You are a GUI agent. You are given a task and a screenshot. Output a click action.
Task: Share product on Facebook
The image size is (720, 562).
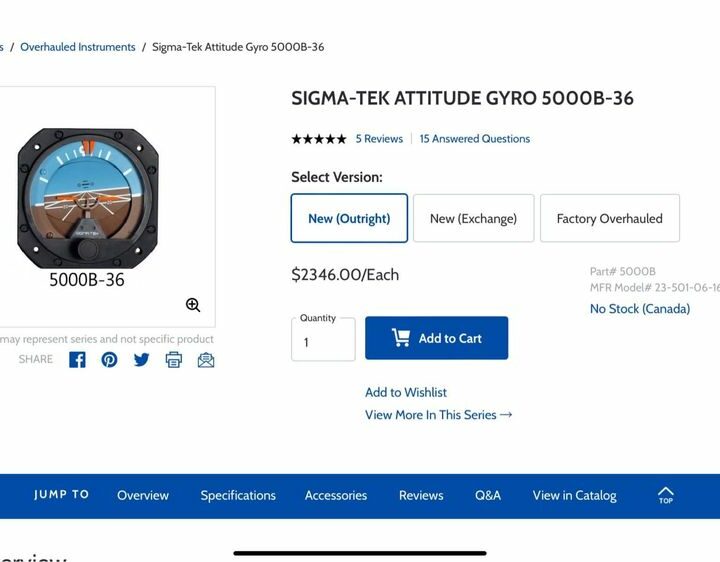tap(77, 360)
